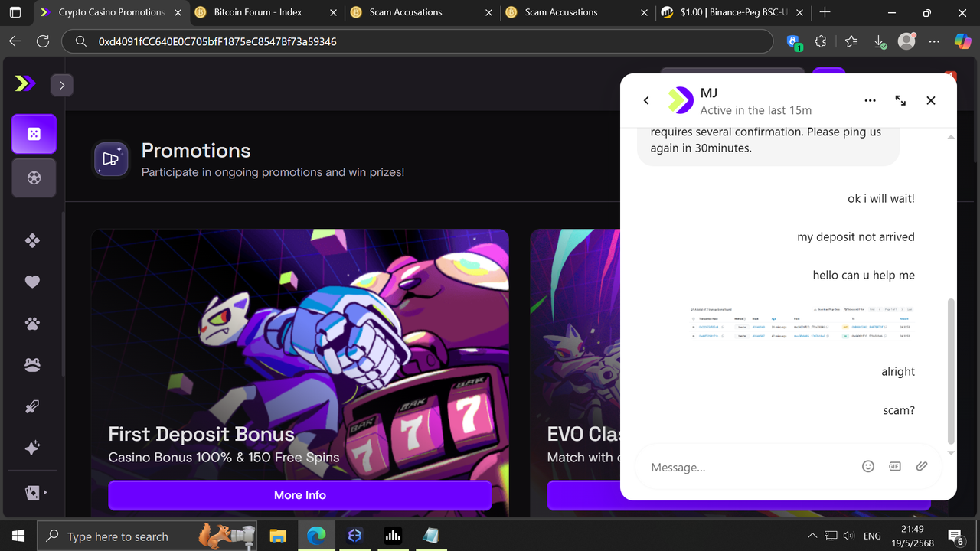
Task: Go back in the MJ chat window
Action: click(646, 100)
